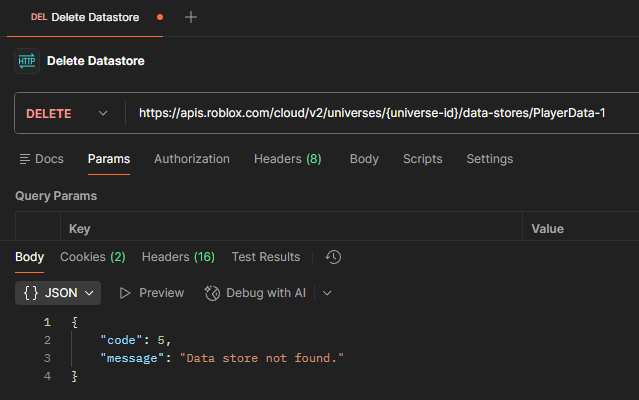The width and height of the screenshot is (639, 400).
Task: Click the Debug with AI icon
Action: pyautogui.click(x=212, y=293)
